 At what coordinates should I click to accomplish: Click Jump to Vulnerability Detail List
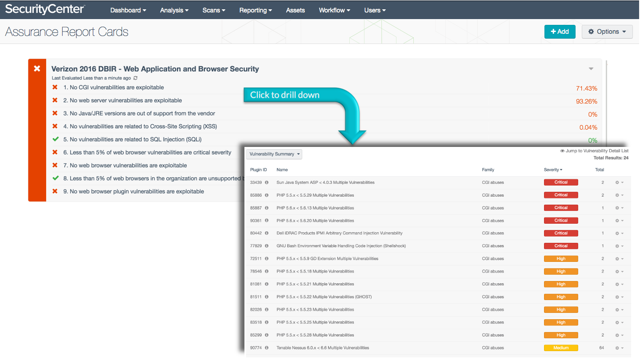click(x=594, y=151)
